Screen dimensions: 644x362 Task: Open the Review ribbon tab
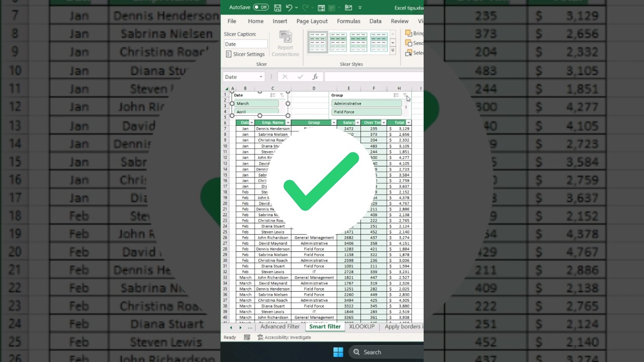point(399,21)
